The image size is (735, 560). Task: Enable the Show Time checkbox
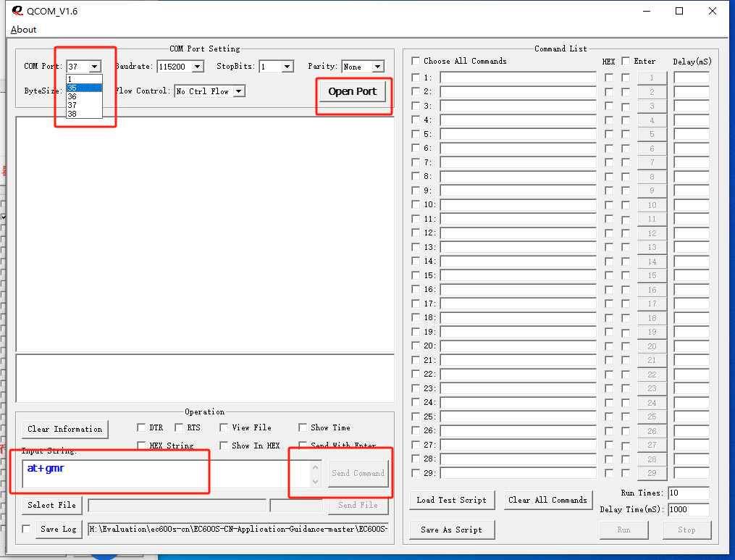[x=303, y=427]
